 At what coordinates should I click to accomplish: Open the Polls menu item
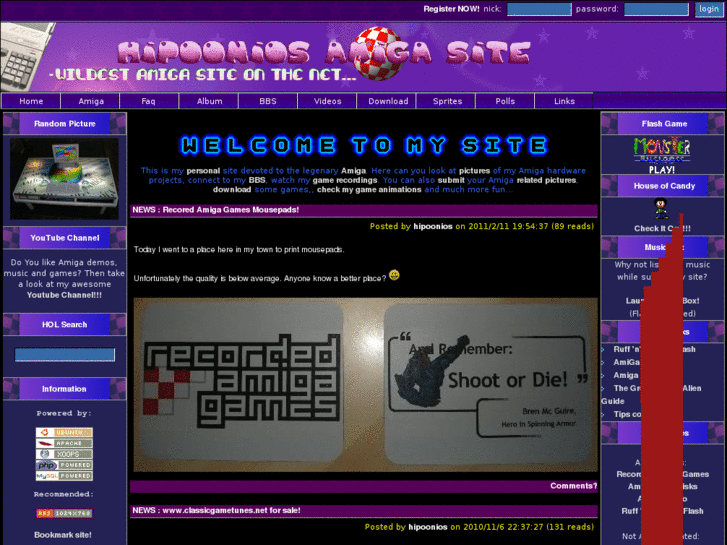pos(505,101)
